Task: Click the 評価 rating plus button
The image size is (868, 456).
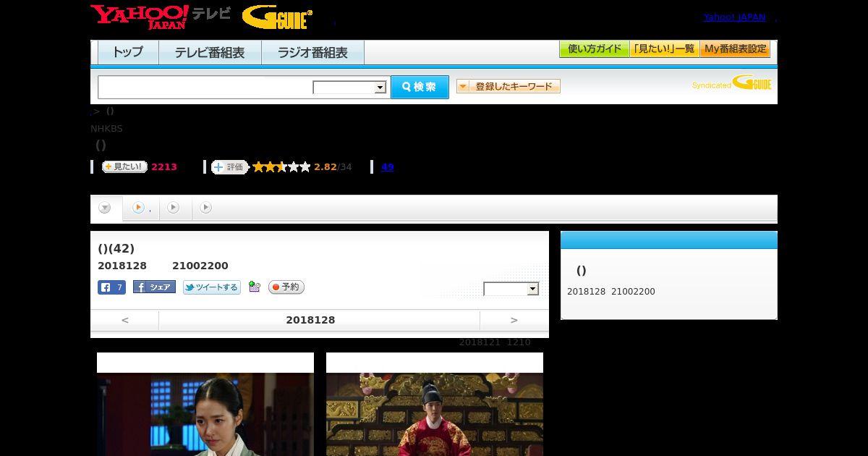Action: (229, 167)
